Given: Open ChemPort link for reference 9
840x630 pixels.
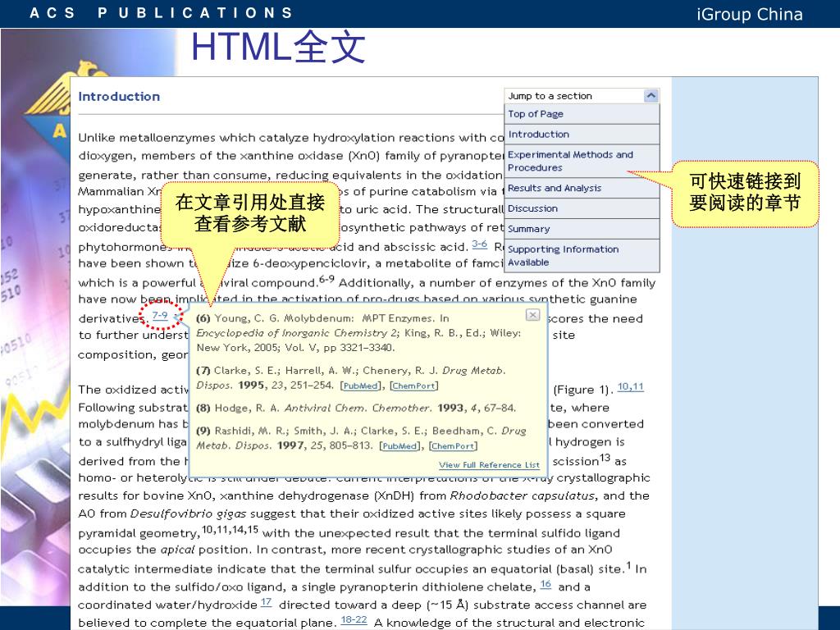Looking at the screenshot, I should (453, 446).
